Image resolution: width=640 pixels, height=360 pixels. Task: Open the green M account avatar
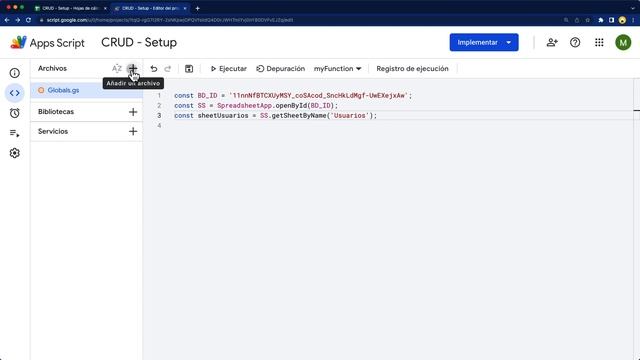[623, 42]
